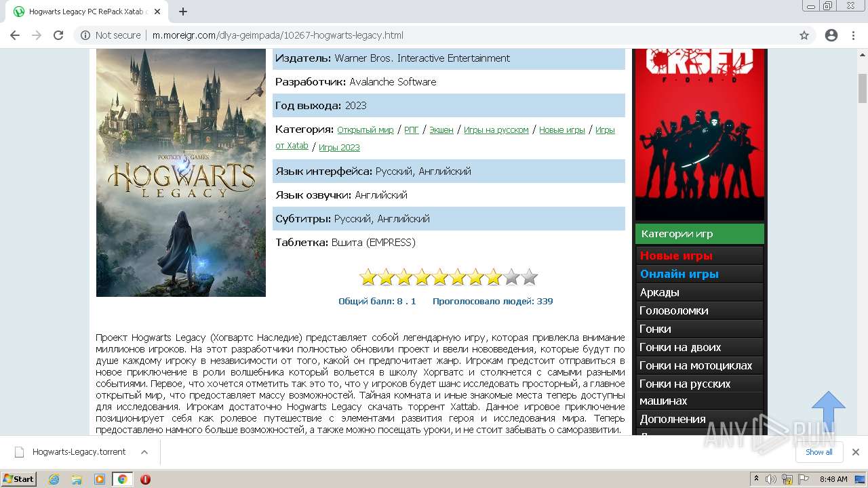This screenshot has height=488, width=868.
Task: Open the CRSED red banner ad
Action: (700, 134)
